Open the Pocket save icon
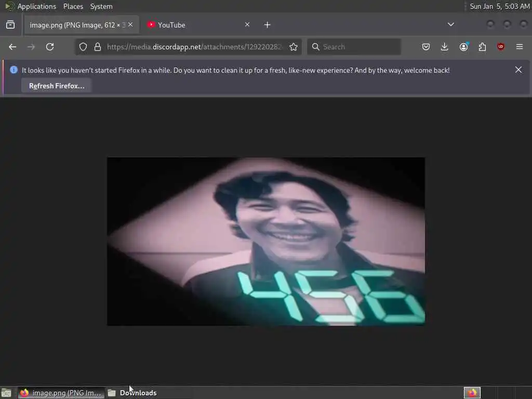Screen dimensions: 532x399 [426, 47]
